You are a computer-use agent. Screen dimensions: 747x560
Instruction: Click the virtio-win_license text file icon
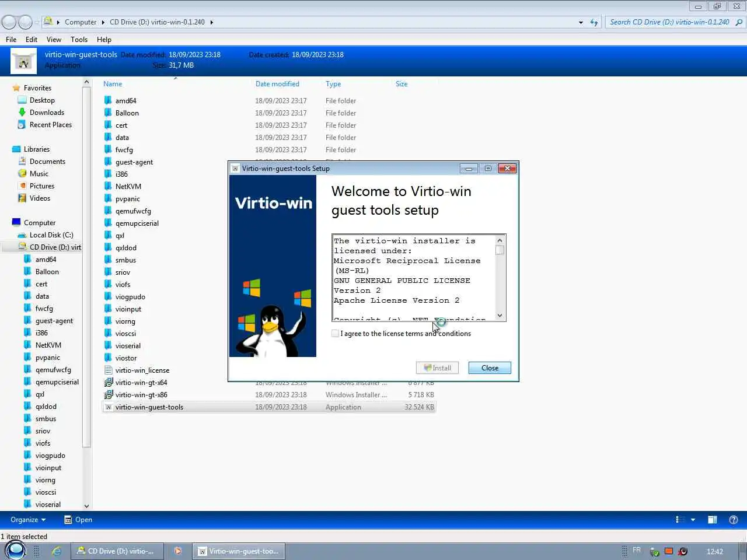point(108,370)
